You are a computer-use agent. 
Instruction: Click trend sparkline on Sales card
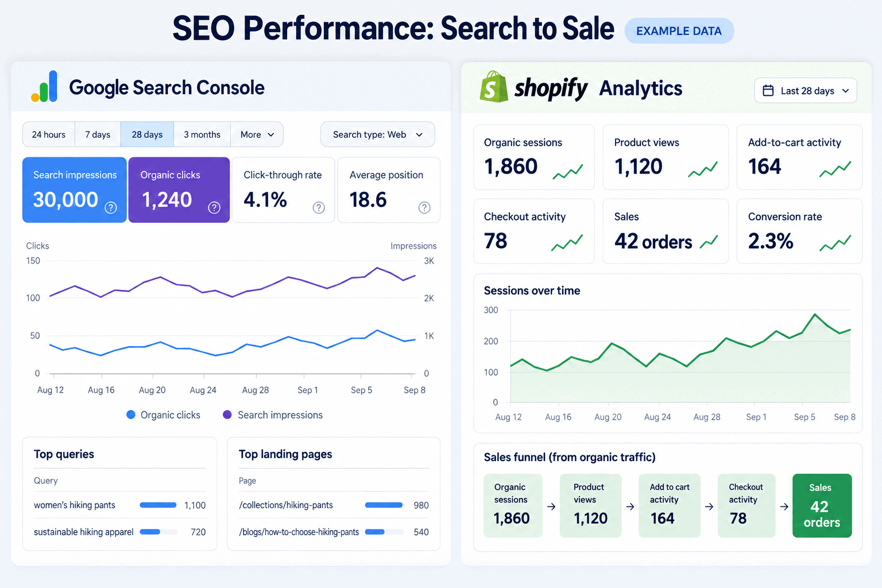[709, 242]
